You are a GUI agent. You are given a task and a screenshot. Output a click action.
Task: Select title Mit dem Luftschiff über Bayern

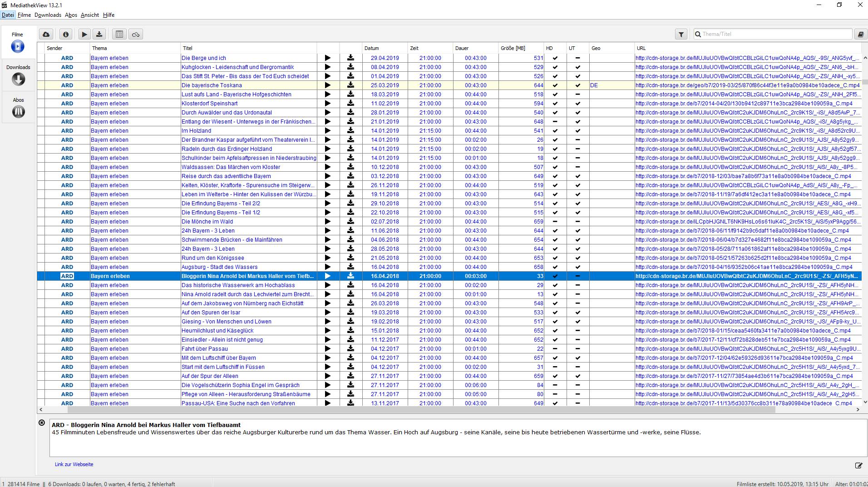218,358
